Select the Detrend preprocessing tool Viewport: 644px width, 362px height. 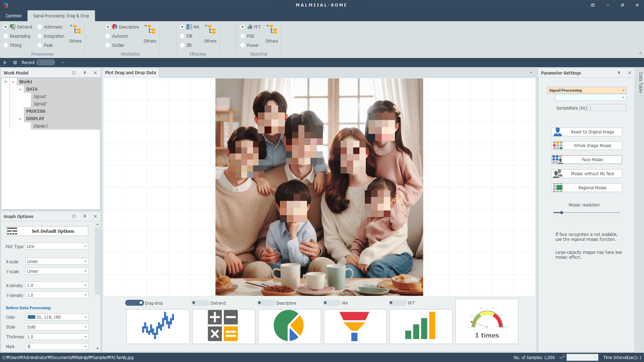[6, 27]
